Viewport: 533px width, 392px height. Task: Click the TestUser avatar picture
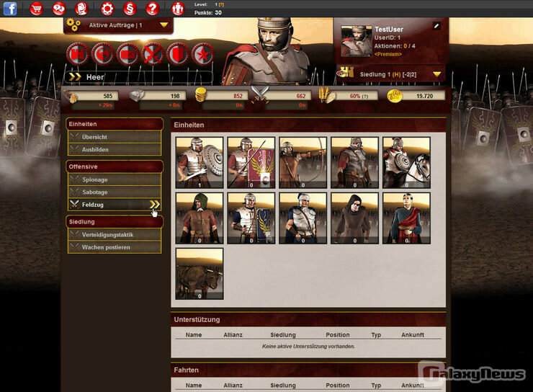357,41
